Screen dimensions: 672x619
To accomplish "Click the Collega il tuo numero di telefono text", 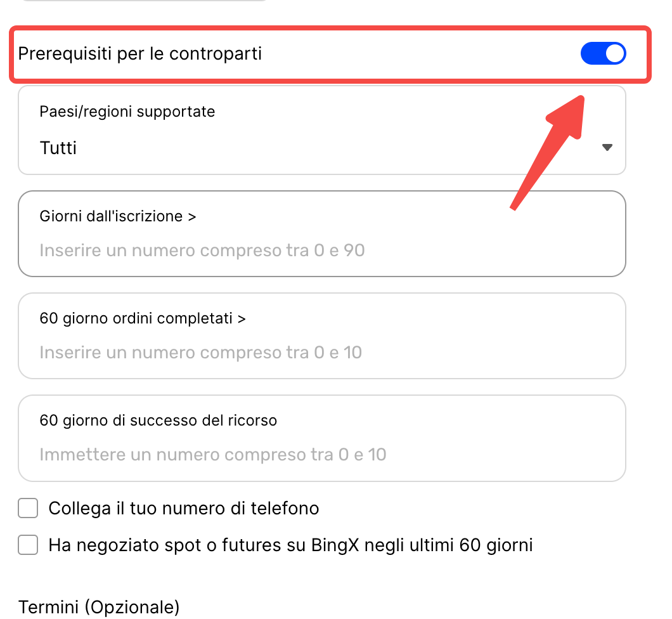I will tap(183, 508).
